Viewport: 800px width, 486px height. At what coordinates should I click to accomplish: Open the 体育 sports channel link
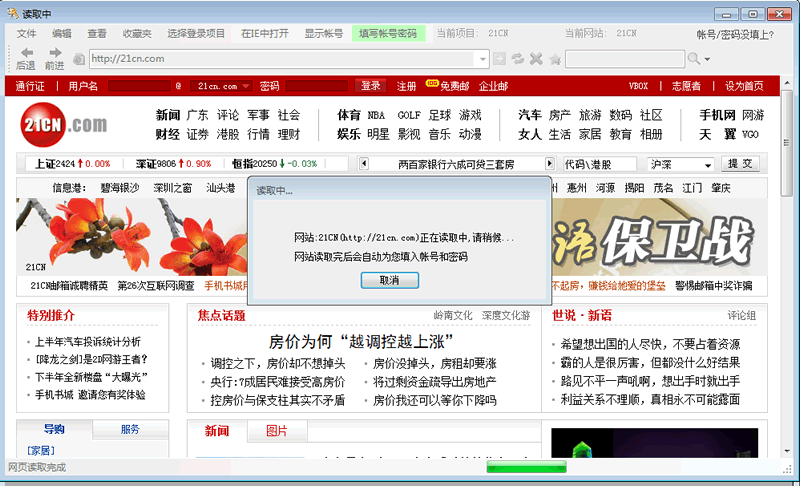pyautogui.click(x=349, y=115)
